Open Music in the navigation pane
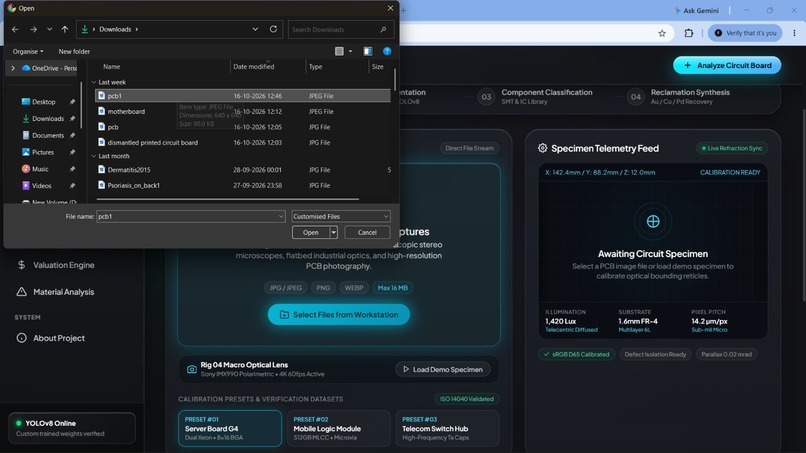 [x=40, y=169]
